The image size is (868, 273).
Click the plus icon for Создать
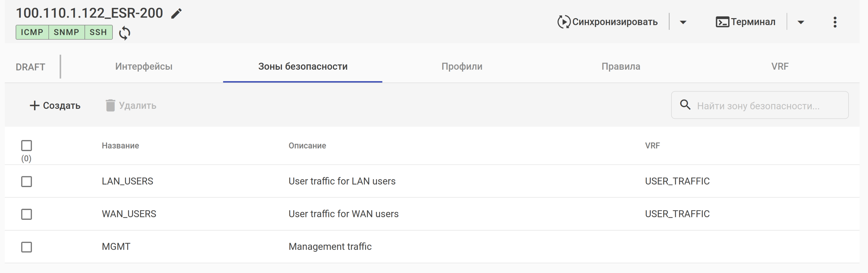pyautogui.click(x=34, y=106)
